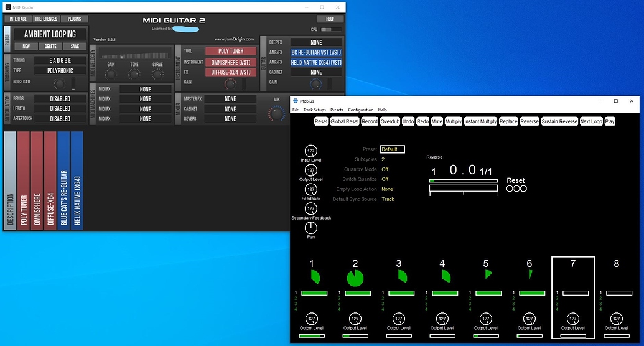The height and width of the screenshot is (346, 644).
Task: Click the Mute button in Mobius
Action: pos(437,121)
